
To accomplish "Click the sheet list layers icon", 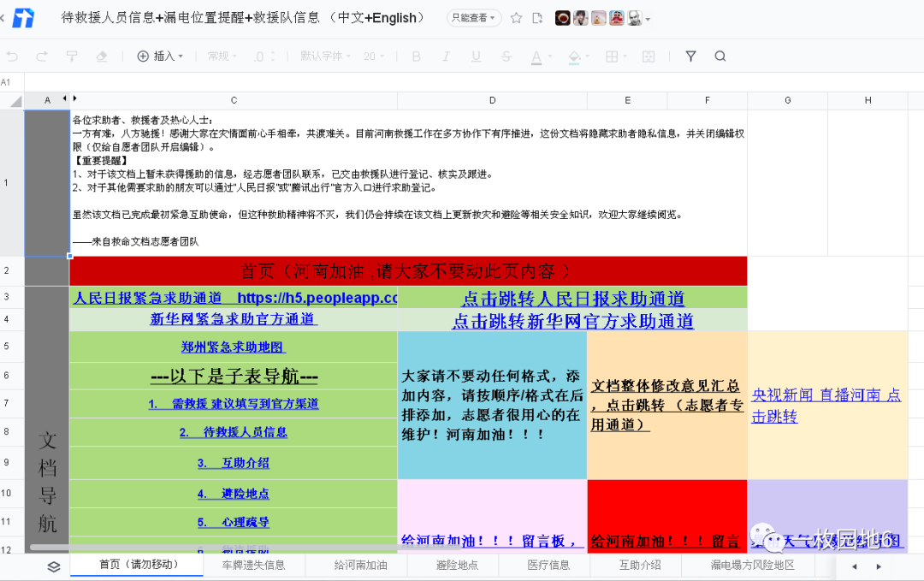I will (54, 566).
